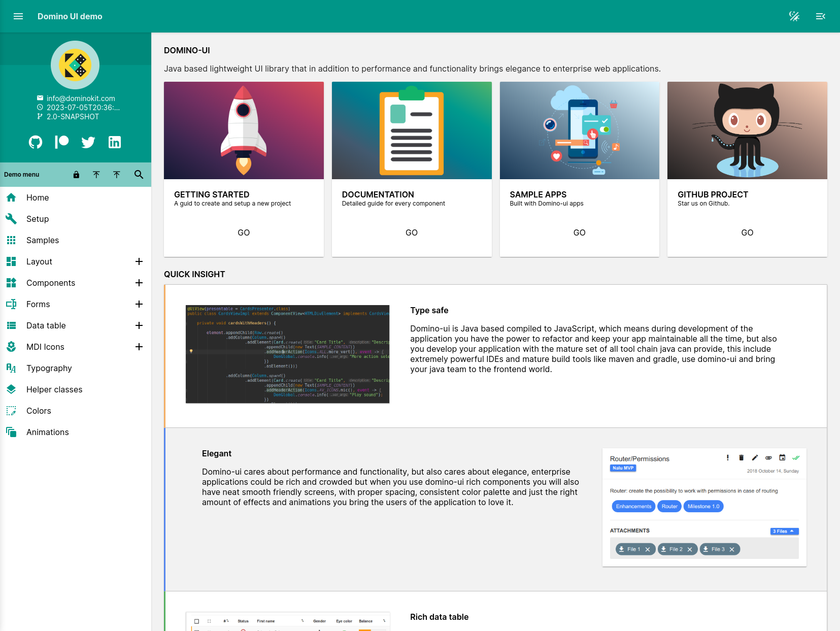This screenshot has width=840, height=631.
Task: Open the calendar icon on Router/Permissions card
Action: point(782,457)
